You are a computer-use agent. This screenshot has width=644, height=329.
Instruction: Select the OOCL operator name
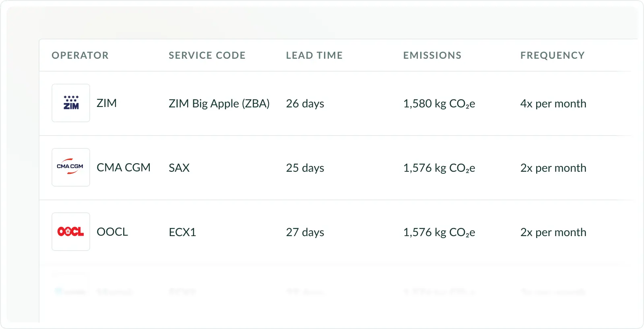pos(112,232)
